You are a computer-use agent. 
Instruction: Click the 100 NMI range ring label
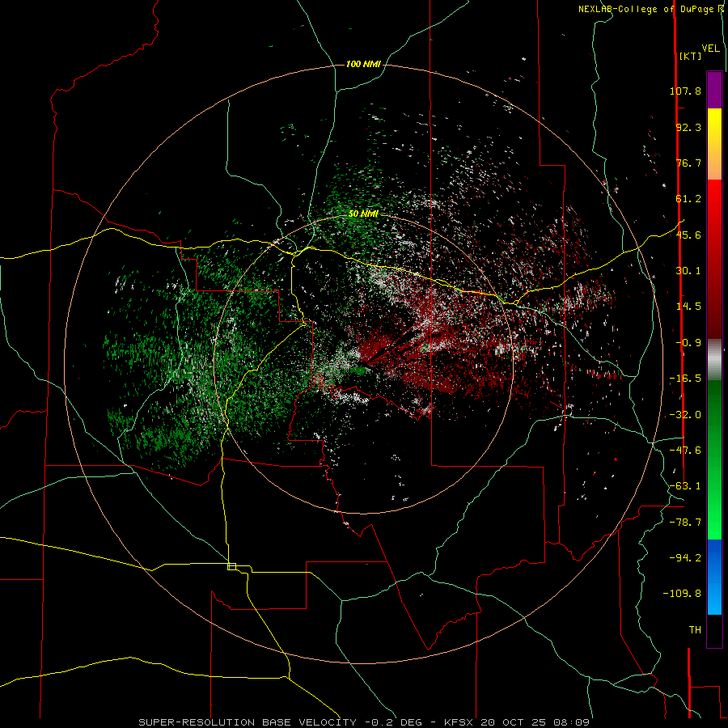(x=363, y=64)
